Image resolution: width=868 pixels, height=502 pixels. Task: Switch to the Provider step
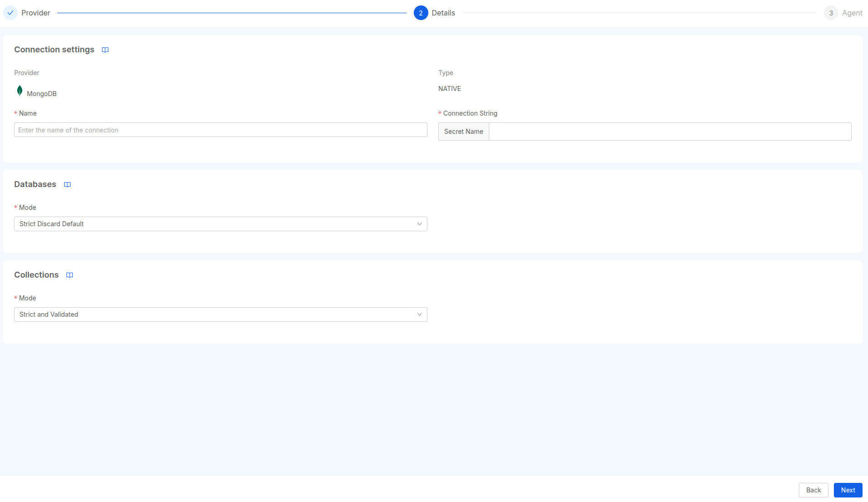pyautogui.click(x=35, y=13)
